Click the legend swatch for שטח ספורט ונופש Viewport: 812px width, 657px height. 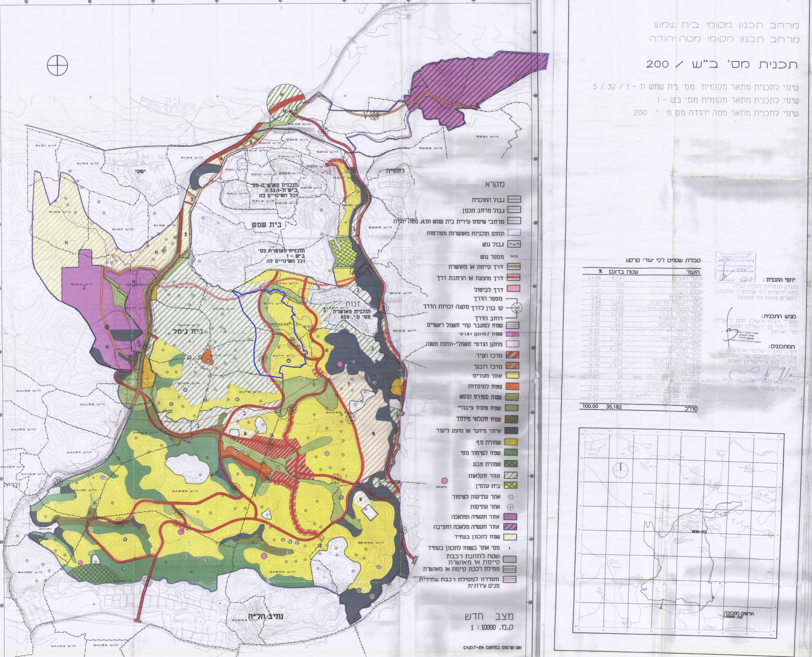[512, 397]
